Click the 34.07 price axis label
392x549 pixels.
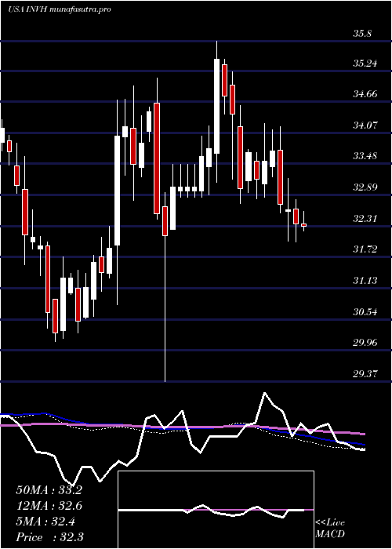coord(365,125)
